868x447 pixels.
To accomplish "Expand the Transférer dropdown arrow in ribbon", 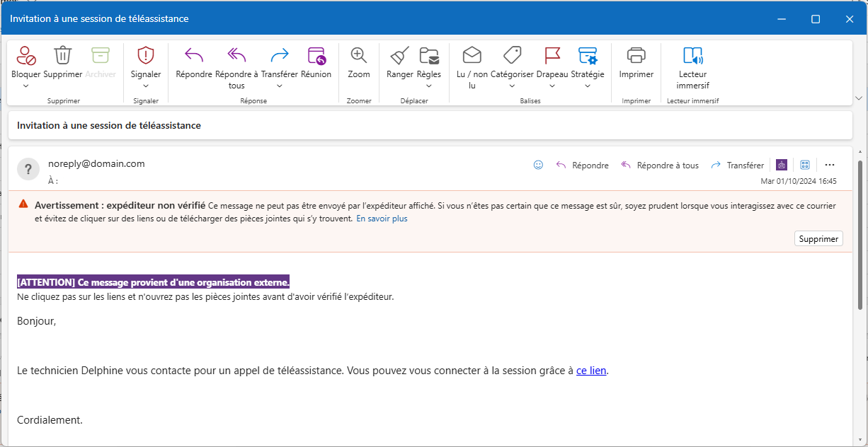I will tap(279, 86).
